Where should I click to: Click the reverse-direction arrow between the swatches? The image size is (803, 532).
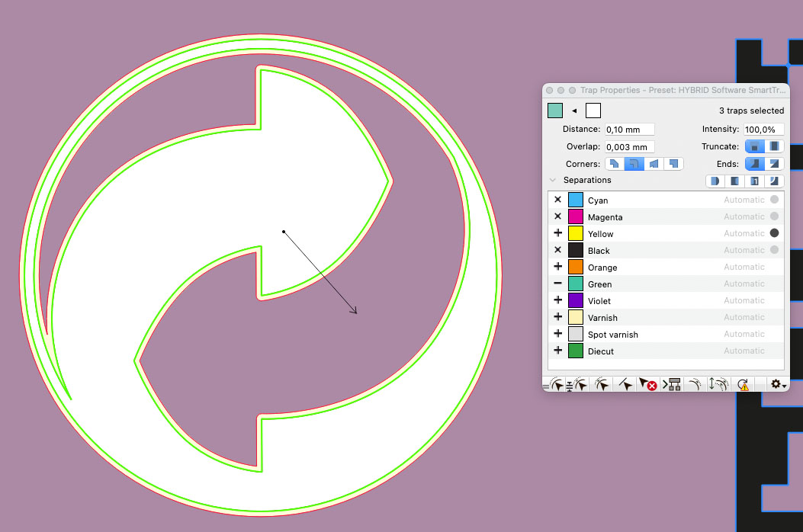point(574,111)
